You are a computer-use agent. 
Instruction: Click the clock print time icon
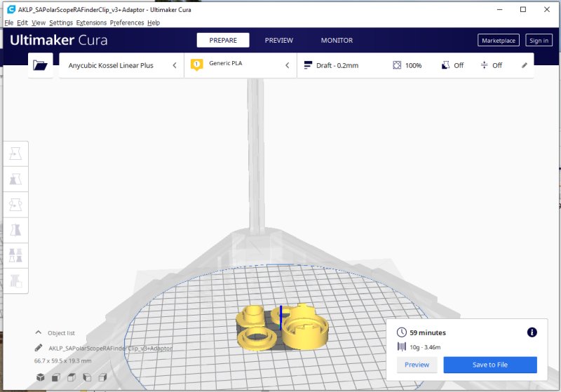tap(401, 332)
